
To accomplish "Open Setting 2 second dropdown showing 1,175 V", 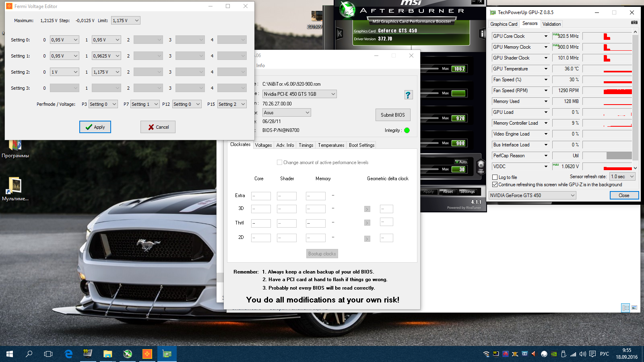I will click(x=106, y=72).
